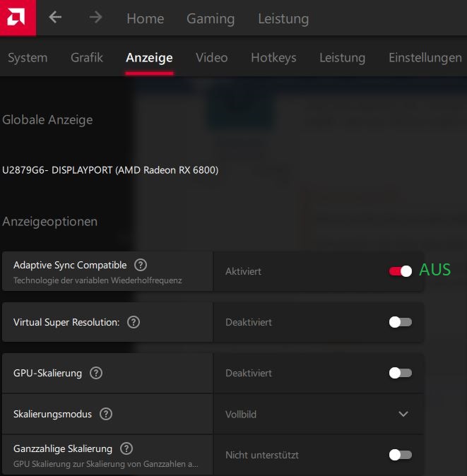Disable the Adaptive Sync Compatible toggle
467x476 pixels.
400,270
